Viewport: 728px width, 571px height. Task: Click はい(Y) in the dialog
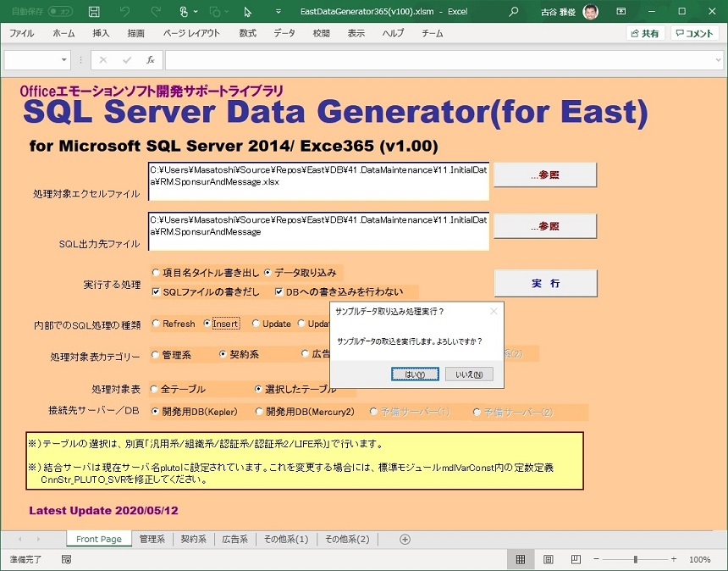pyautogui.click(x=415, y=374)
